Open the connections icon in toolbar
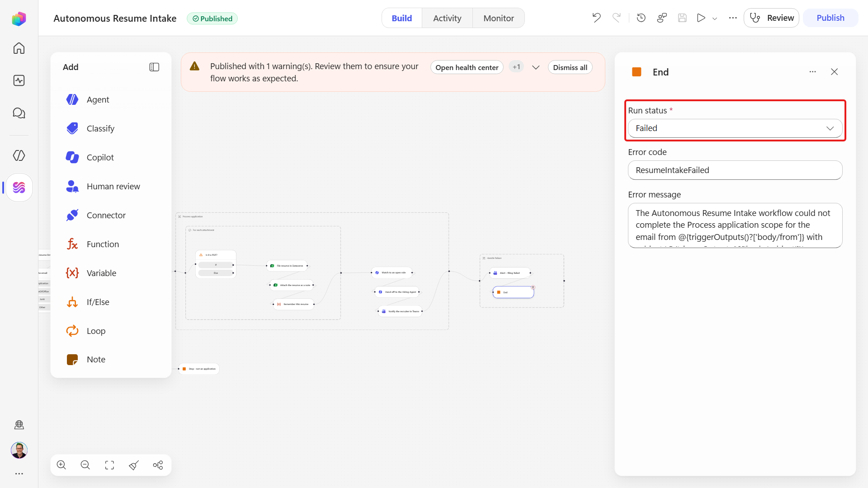This screenshot has height=488, width=868. coord(662,18)
